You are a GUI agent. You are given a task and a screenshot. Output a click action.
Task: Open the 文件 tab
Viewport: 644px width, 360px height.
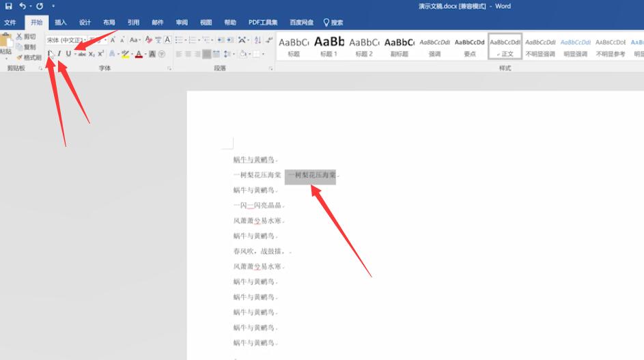click(x=10, y=22)
